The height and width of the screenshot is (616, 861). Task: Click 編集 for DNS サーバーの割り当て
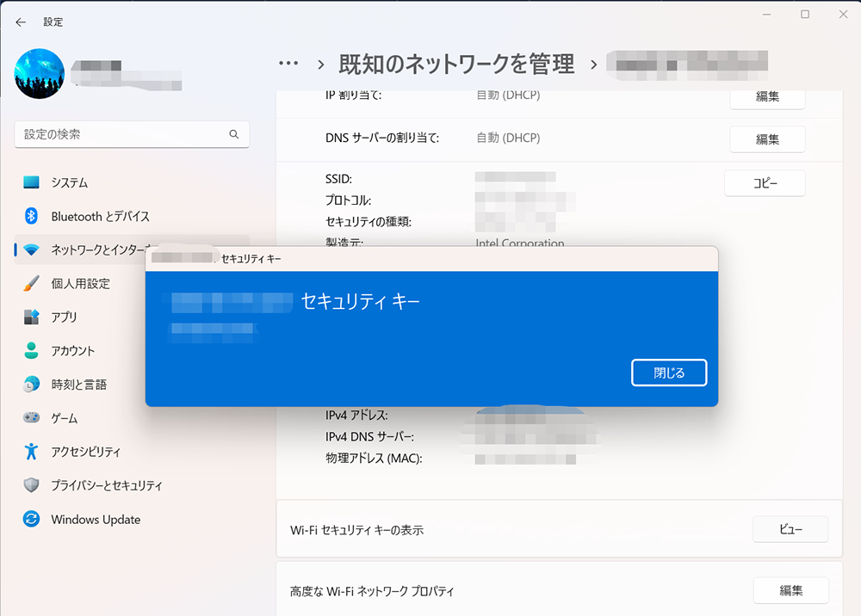(767, 139)
